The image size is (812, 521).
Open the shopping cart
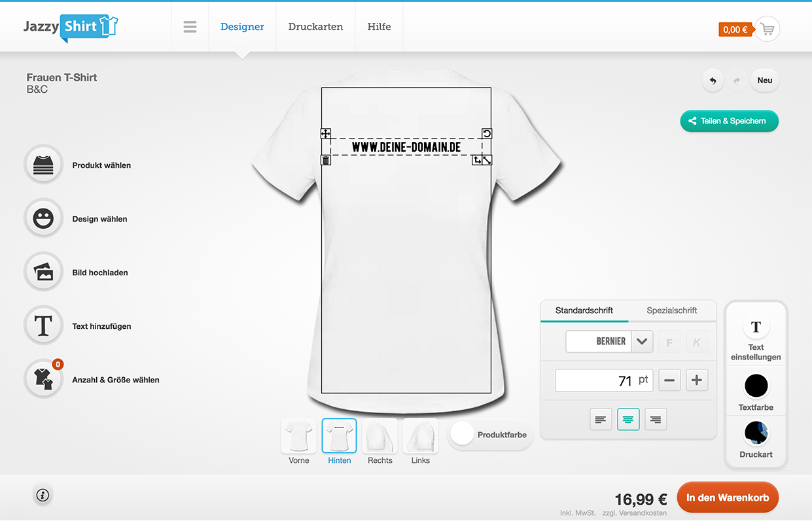768,29
